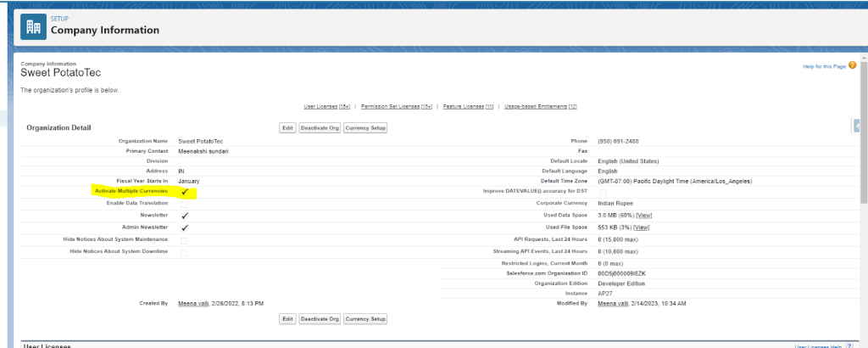Open Meena valli Modified By link
The height and width of the screenshot is (348, 868).
pos(614,304)
